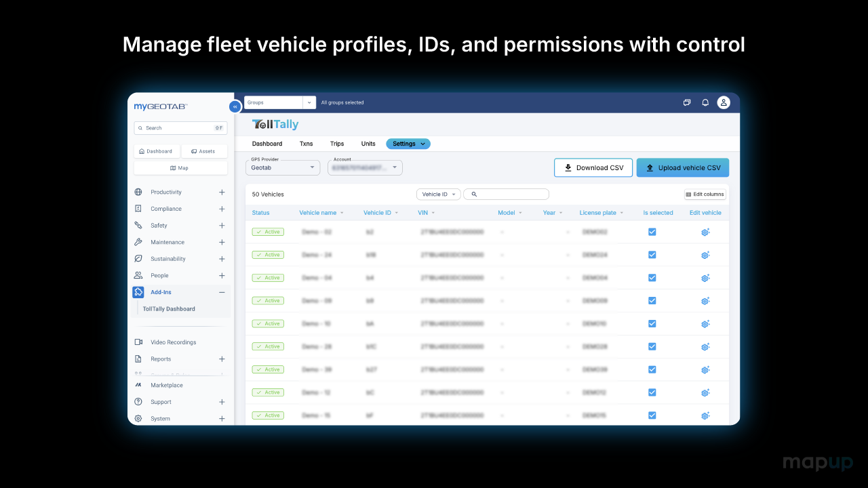Expand the Reports section plus
Image resolution: width=868 pixels, height=488 pixels.
coord(222,359)
